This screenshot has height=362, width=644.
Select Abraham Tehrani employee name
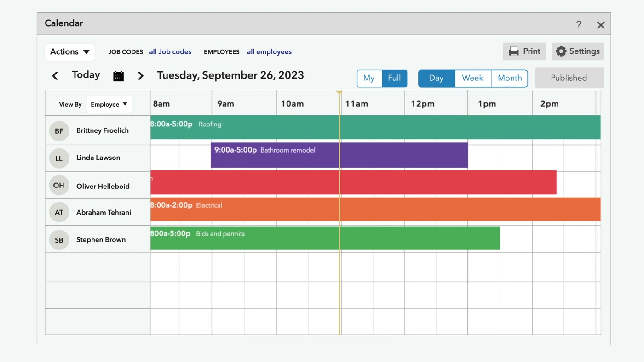[x=103, y=212]
